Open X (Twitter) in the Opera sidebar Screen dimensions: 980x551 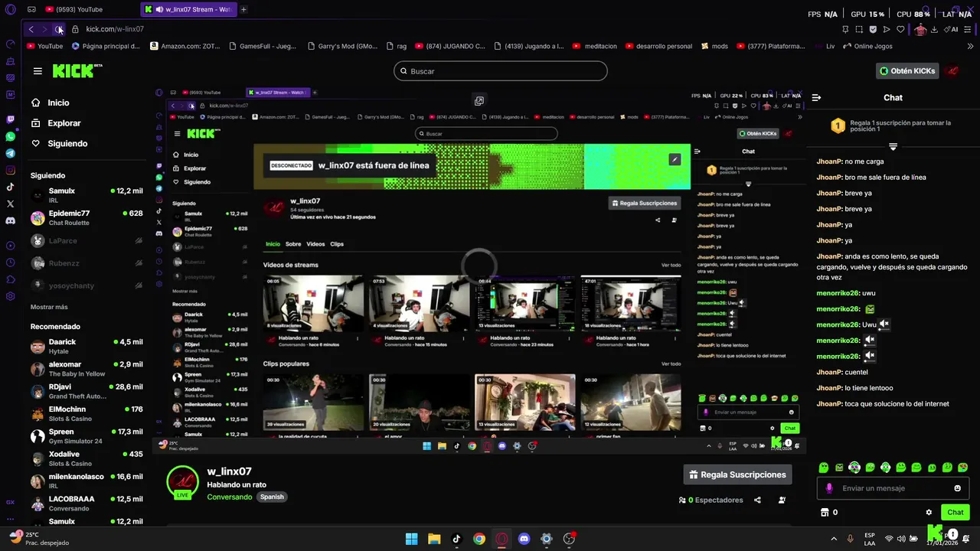(x=10, y=204)
